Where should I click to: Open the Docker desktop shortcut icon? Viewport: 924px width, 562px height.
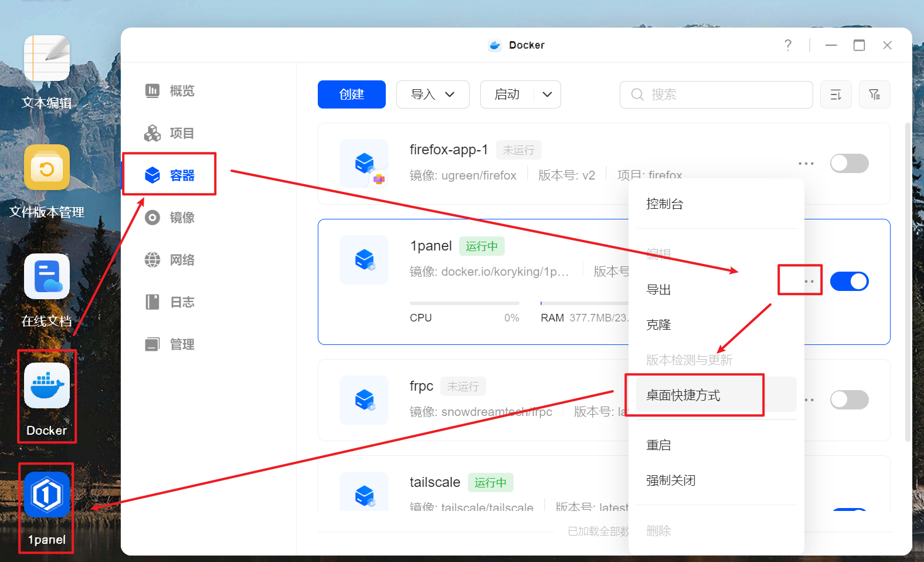[47, 386]
